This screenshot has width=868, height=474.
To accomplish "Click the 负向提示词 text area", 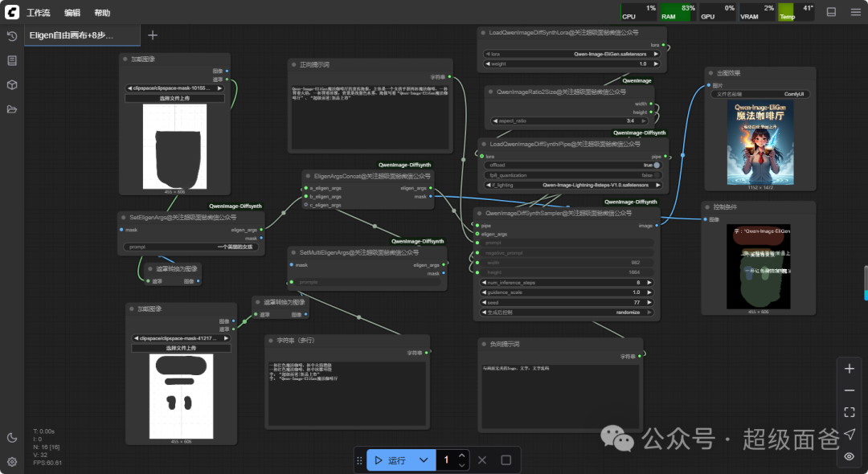I will point(561,396).
